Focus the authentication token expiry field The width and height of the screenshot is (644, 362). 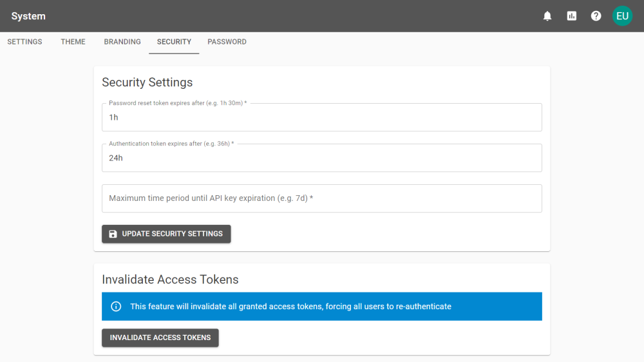tap(322, 158)
